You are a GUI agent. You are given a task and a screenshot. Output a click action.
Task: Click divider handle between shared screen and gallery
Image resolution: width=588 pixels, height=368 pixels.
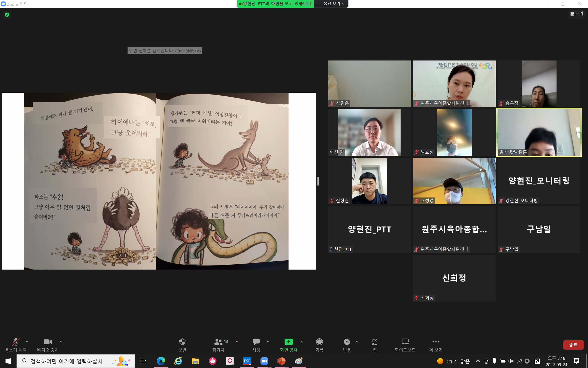coord(318,181)
